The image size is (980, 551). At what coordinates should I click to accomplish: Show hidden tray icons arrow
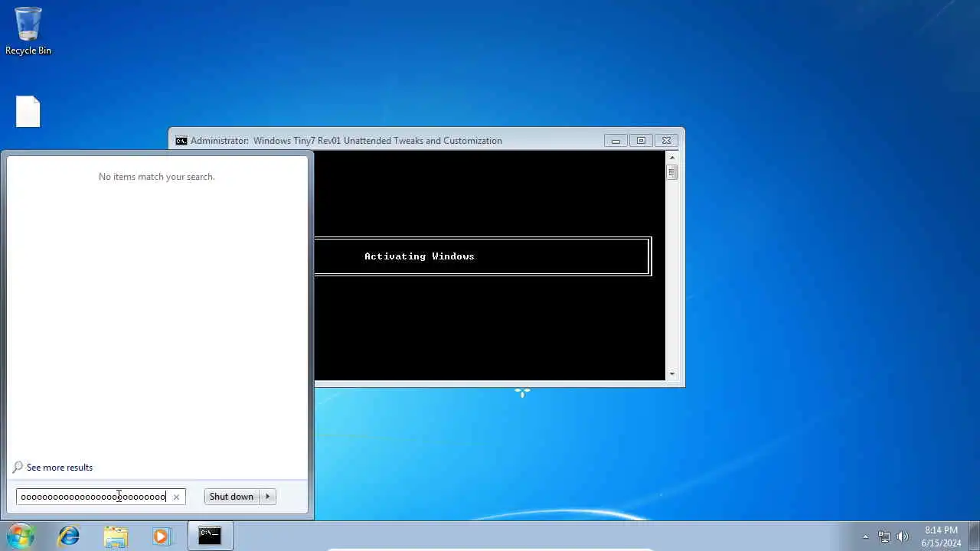click(865, 536)
